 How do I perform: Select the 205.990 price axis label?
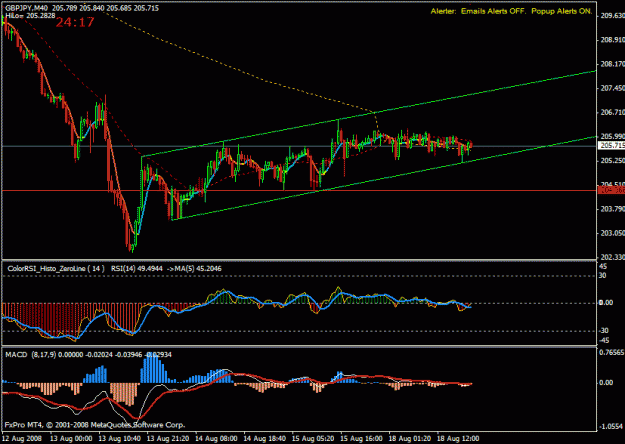pyautogui.click(x=612, y=136)
